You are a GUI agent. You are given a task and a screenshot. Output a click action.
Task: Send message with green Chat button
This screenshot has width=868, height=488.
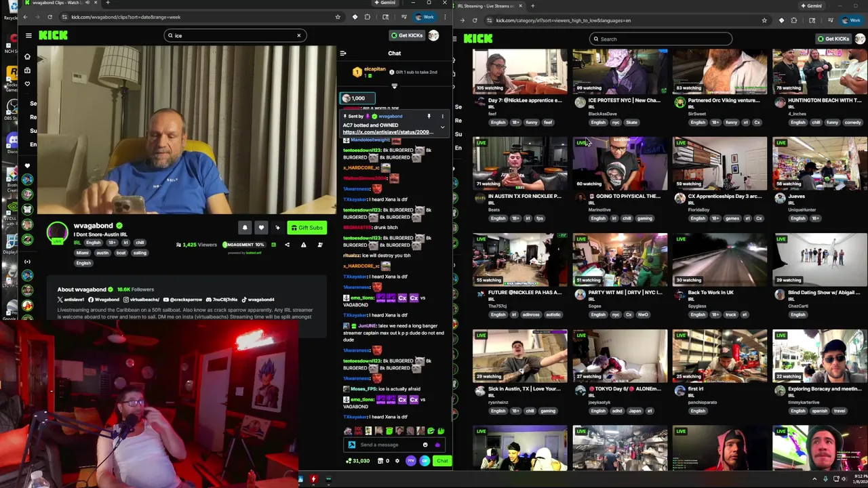pos(442,461)
